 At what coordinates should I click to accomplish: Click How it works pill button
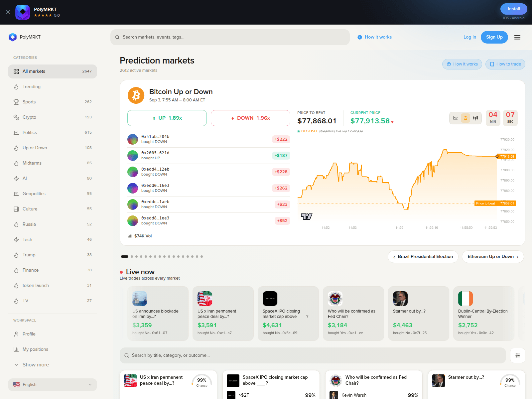pos(462,64)
